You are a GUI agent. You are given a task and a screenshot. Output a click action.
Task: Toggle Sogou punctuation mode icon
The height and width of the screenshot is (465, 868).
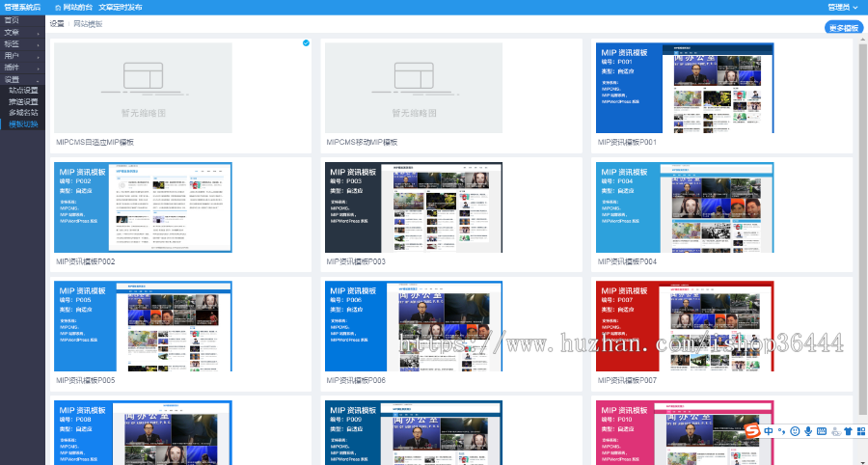coord(781,431)
